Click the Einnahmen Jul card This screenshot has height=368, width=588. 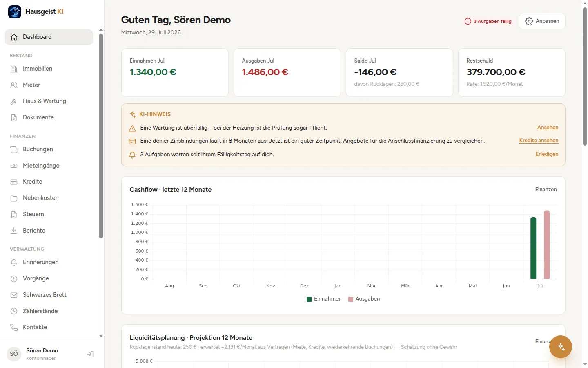click(x=175, y=73)
